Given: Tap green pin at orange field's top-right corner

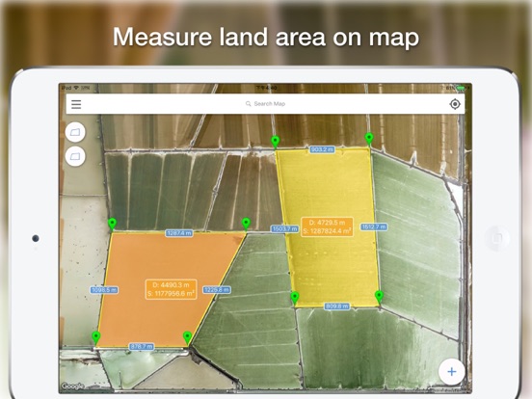Looking at the screenshot, I should click(246, 224).
